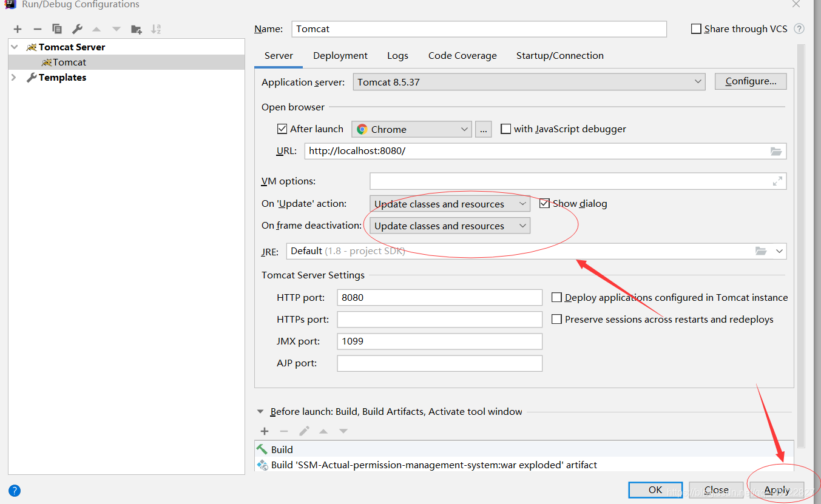The width and height of the screenshot is (821, 504).
Task: Collapse the Tomcat Server tree node
Action: click(15, 47)
